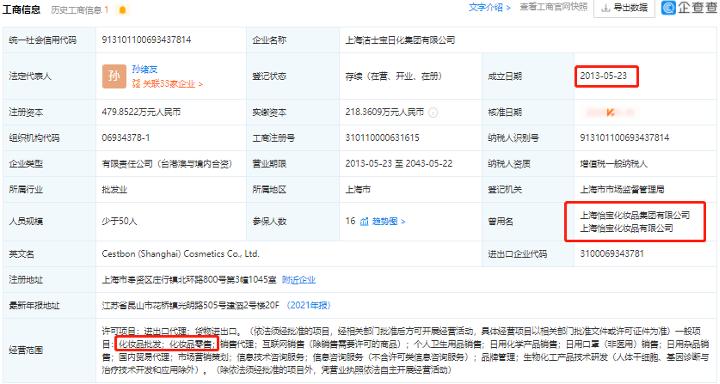The width and height of the screenshot is (720, 384).
Task: Select the registration authority 上海市市场监督管理局
Action: point(622,189)
